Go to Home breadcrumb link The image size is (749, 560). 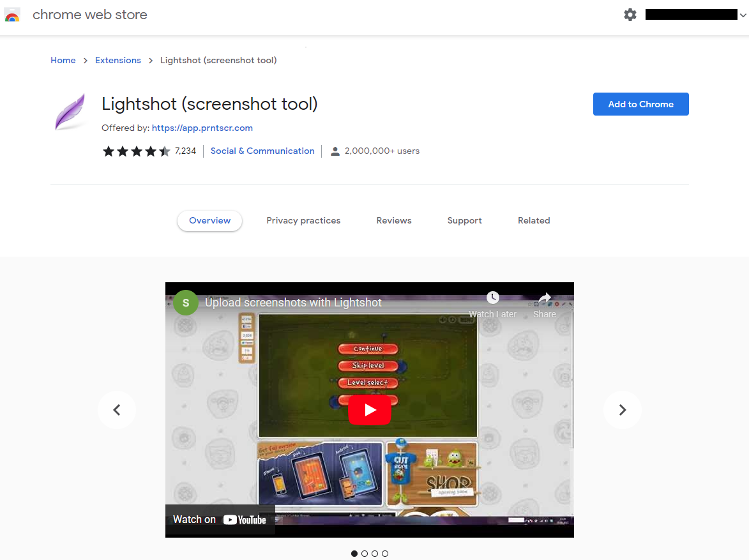[x=63, y=60]
